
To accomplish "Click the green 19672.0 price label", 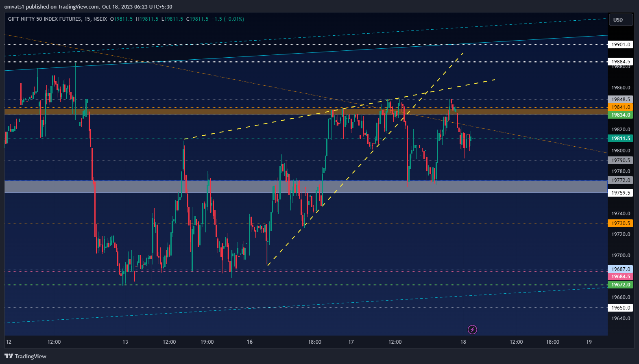I will [x=620, y=285].
